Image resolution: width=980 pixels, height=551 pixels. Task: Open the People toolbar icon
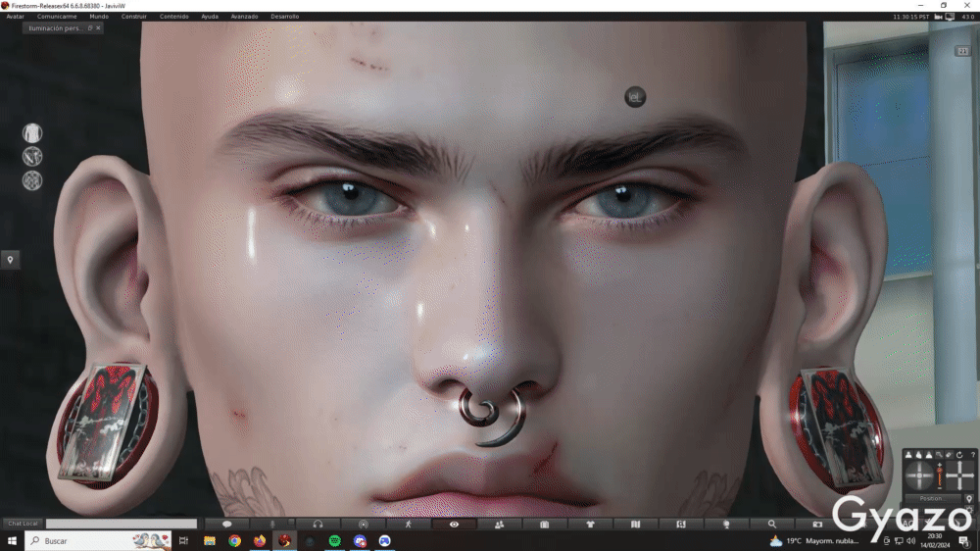pyautogui.click(x=500, y=525)
